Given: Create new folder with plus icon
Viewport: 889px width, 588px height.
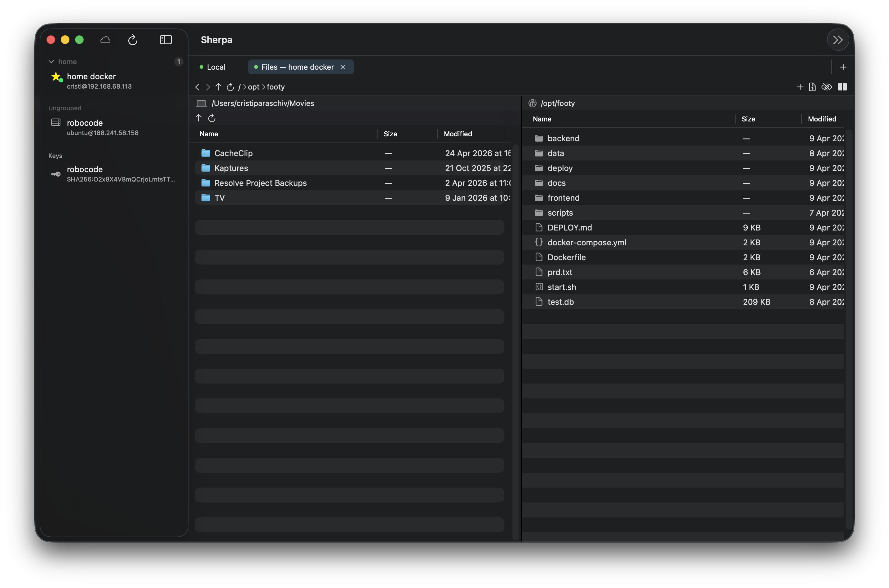Looking at the screenshot, I should click(x=800, y=87).
